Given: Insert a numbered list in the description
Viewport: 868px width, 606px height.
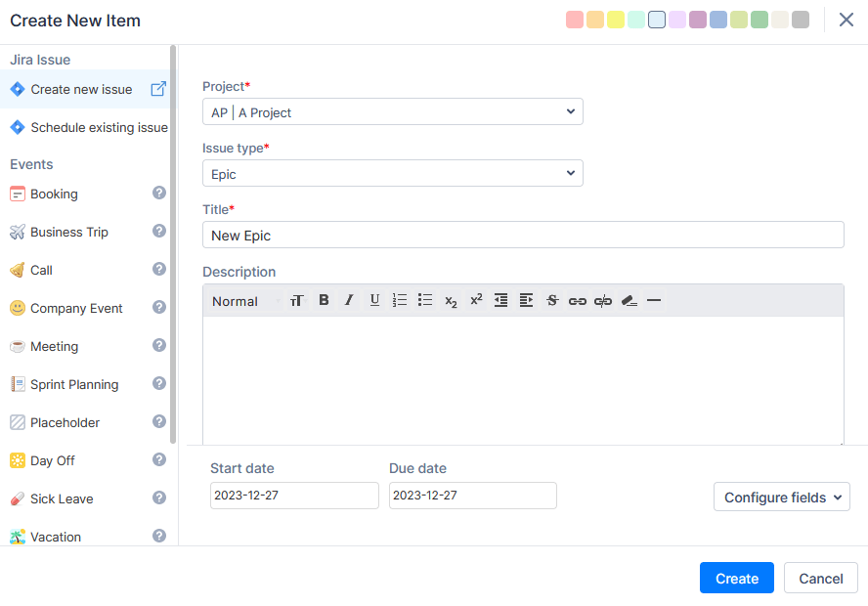Looking at the screenshot, I should click(400, 301).
